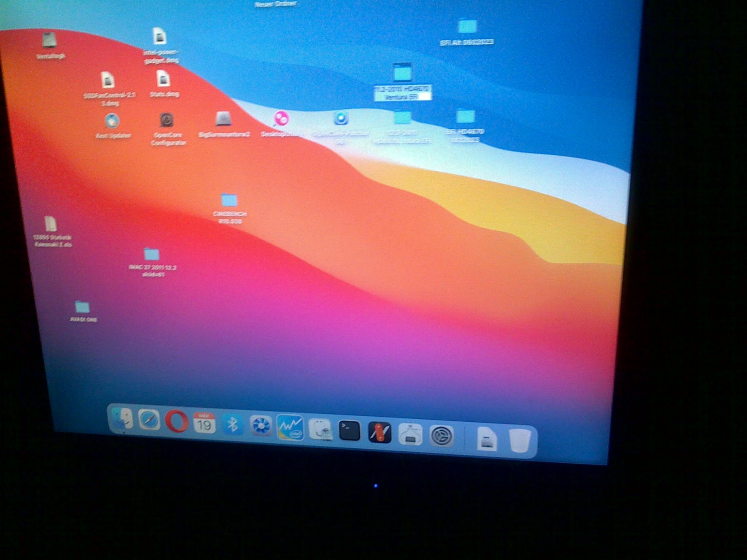The height and width of the screenshot is (560, 747).
Task: Select the Kext Updater desktop icon
Action: coord(112,121)
